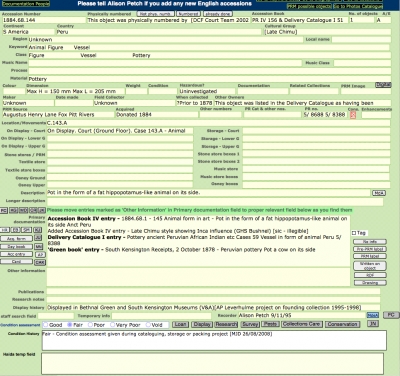Image resolution: width=400 pixels, height=376 pixels.
Task: Click the gray PC button right of Recorder
Action: pyautogui.click(x=391, y=315)
